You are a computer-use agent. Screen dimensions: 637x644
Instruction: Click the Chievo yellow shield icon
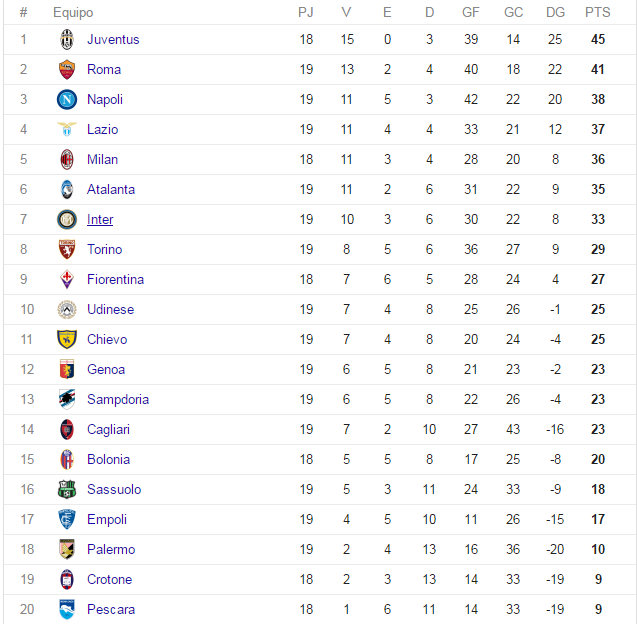point(67,339)
